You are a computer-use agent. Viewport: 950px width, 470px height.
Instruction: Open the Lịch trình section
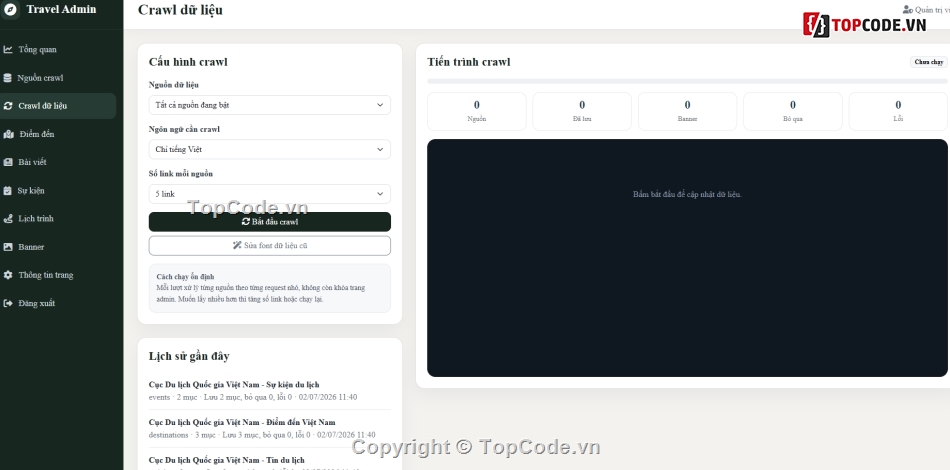point(58,219)
